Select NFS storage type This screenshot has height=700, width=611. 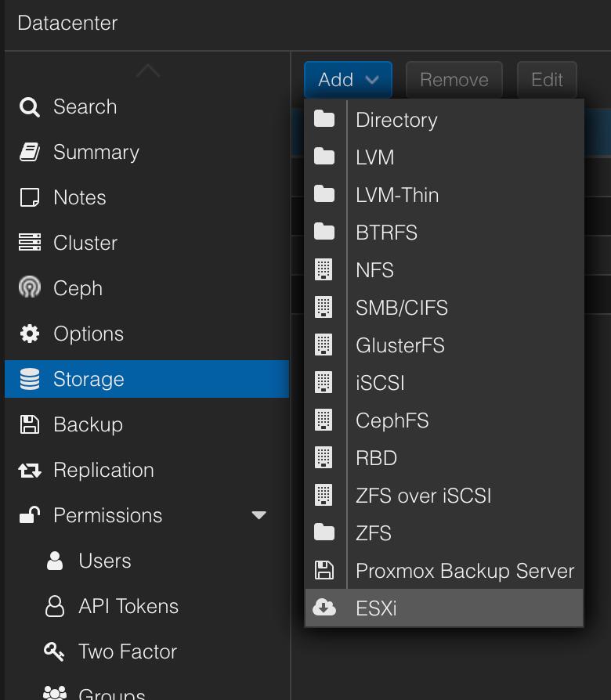coord(374,270)
